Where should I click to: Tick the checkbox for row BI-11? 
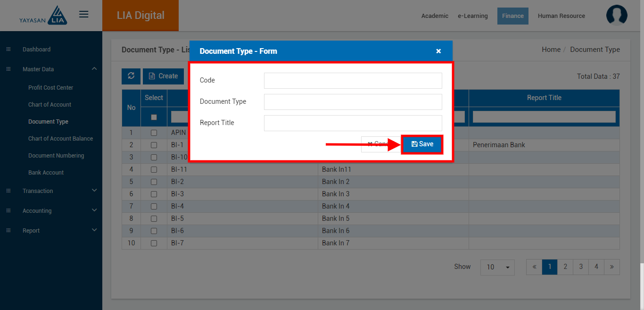154,169
